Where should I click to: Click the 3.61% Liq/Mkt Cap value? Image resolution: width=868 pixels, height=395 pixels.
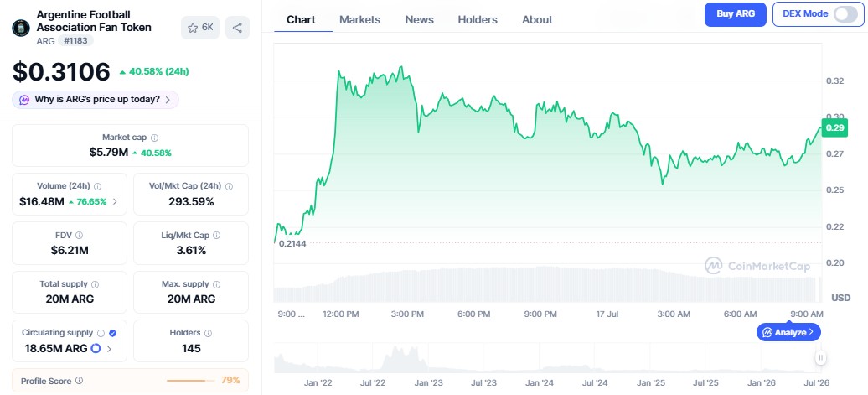click(x=191, y=251)
